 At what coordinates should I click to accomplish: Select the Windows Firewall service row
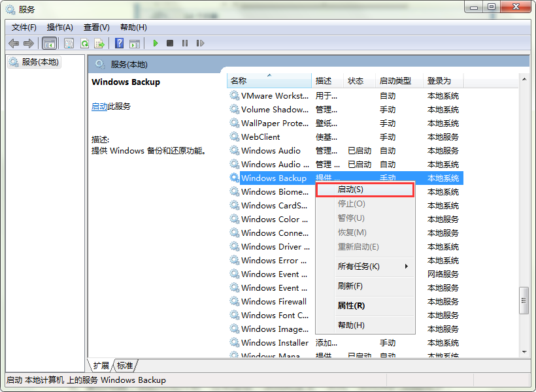click(273, 302)
